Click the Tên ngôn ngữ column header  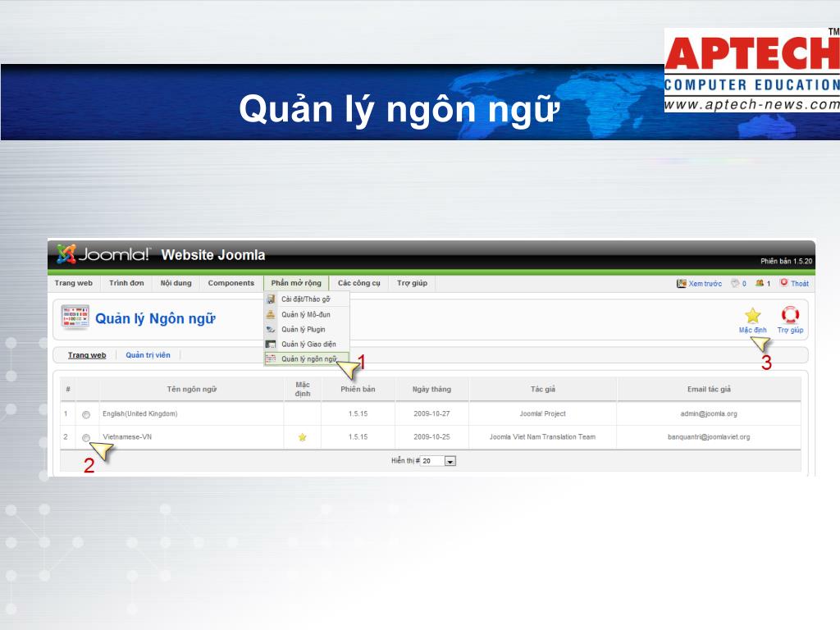coord(192,389)
